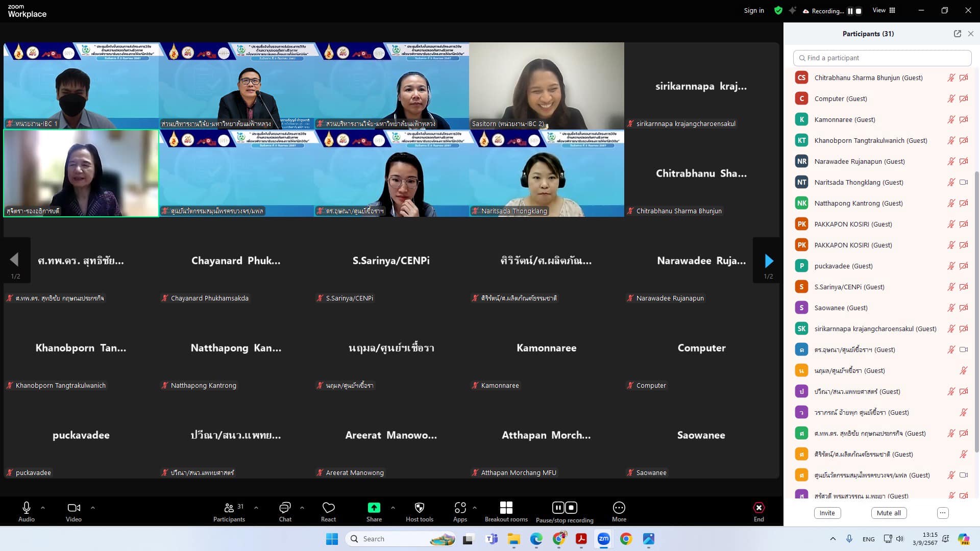
Task: Open Breakout rooms icon
Action: click(x=506, y=508)
